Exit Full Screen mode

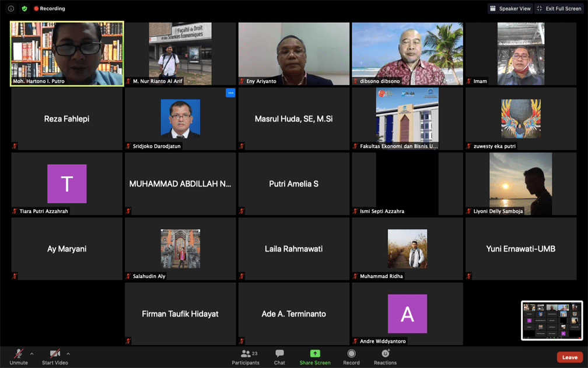[558, 9]
